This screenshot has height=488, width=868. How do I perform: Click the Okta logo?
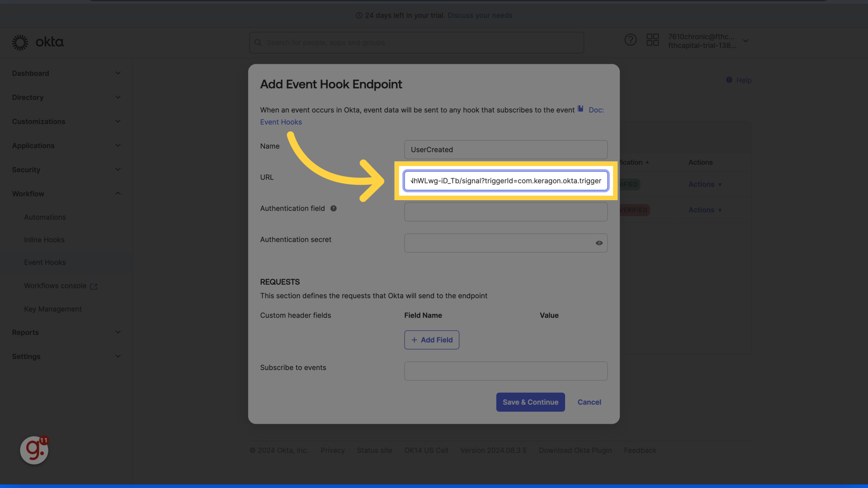(38, 42)
